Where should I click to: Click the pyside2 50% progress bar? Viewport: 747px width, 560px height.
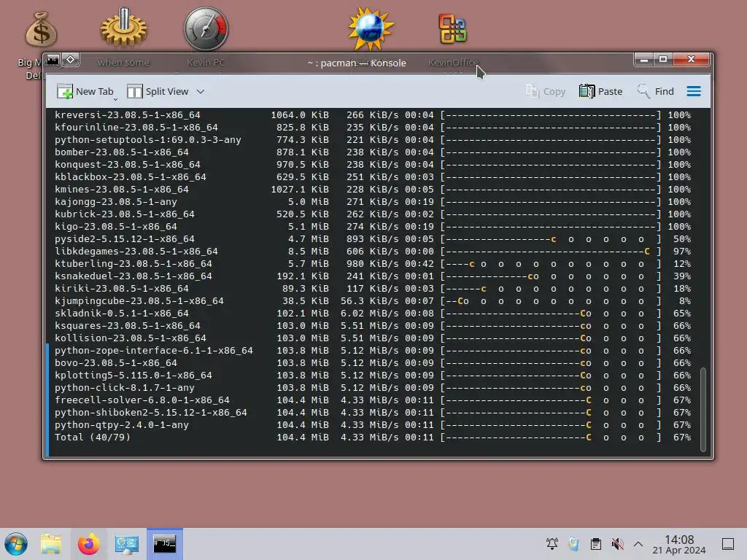click(551, 238)
